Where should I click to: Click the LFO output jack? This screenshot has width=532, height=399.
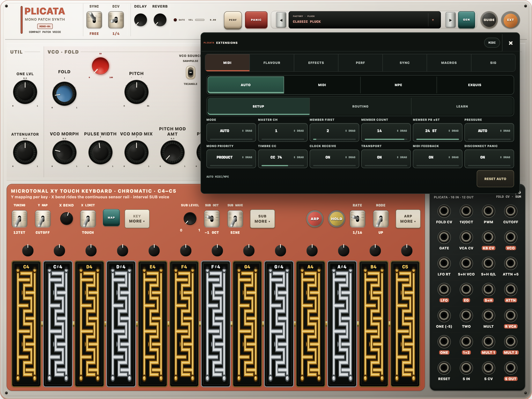click(x=444, y=290)
